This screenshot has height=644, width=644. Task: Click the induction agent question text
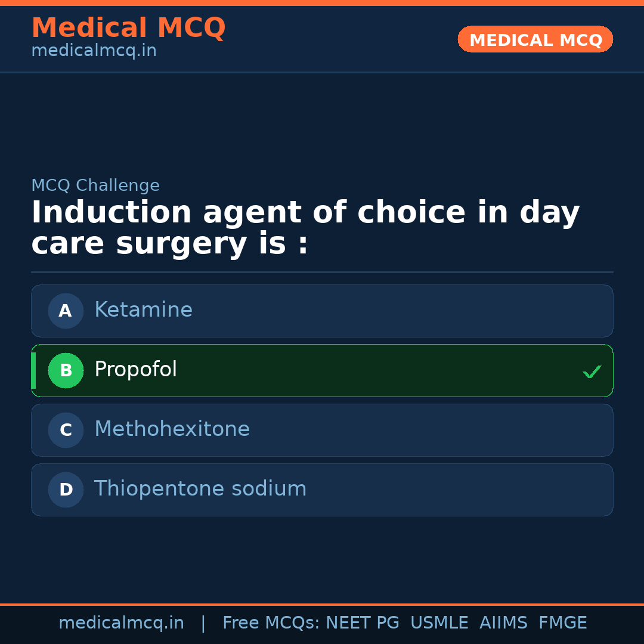(x=304, y=228)
